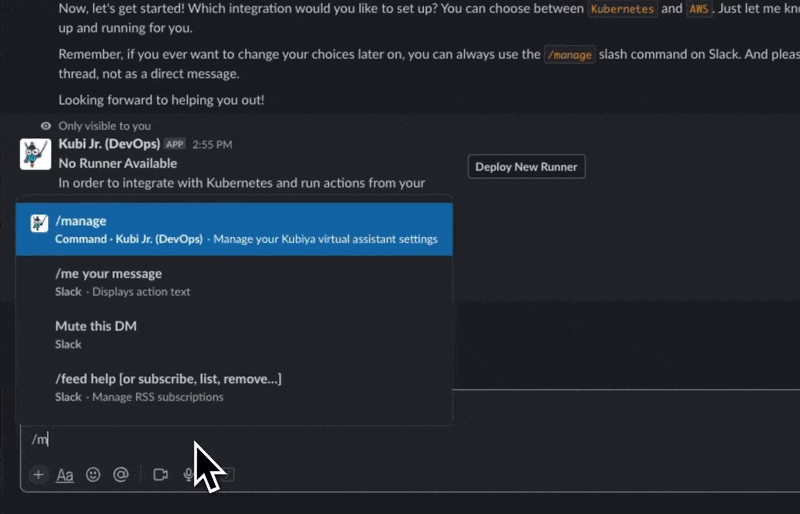This screenshot has height=514, width=800.
Task: Select the /me your message command
Action: pos(235,282)
